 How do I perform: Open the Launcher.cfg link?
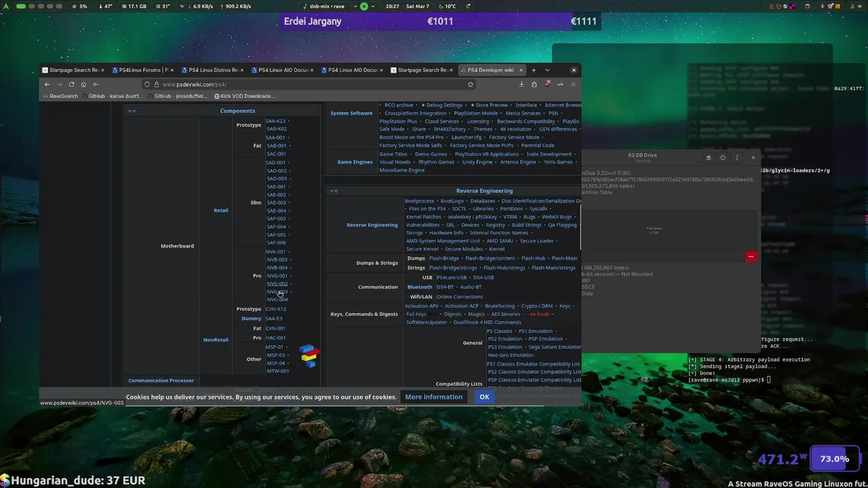pyautogui.click(x=467, y=137)
